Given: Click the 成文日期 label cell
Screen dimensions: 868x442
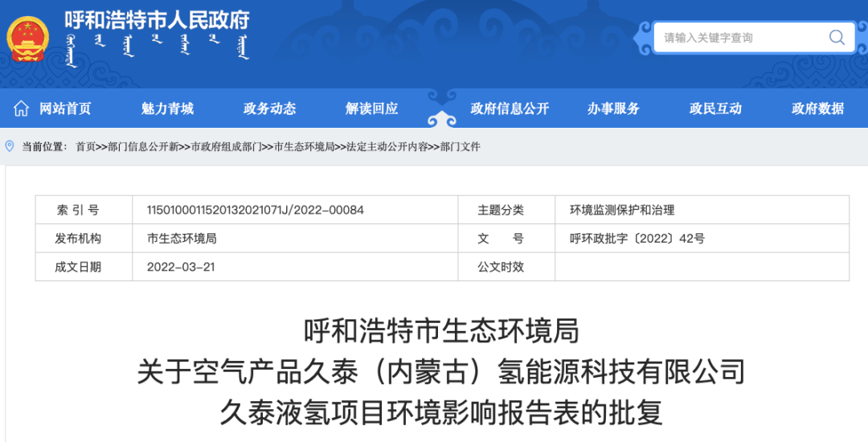Looking at the screenshot, I should (x=84, y=267).
